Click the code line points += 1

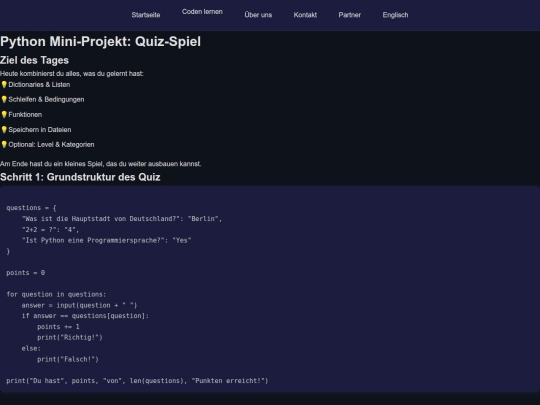pyautogui.click(x=58, y=326)
